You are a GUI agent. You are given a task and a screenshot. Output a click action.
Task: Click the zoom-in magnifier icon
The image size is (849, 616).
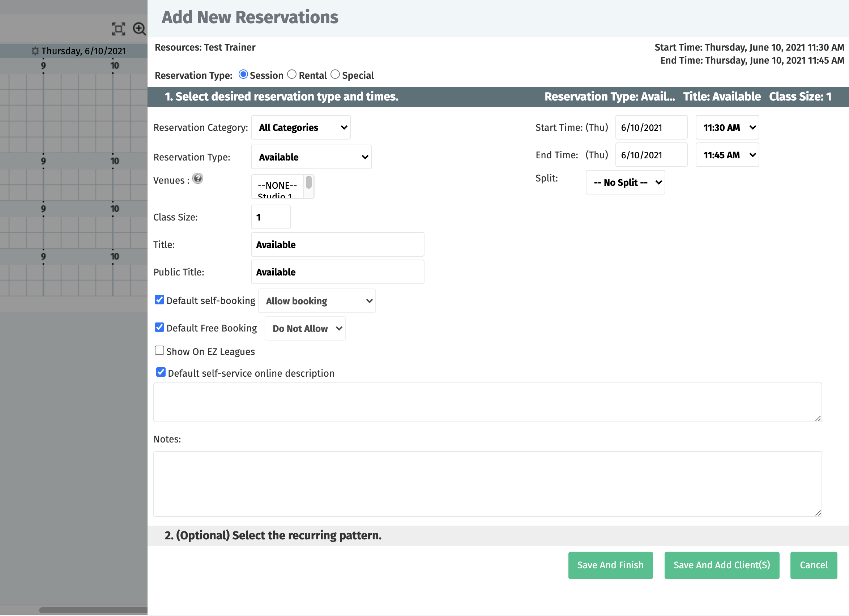(x=139, y=29)
